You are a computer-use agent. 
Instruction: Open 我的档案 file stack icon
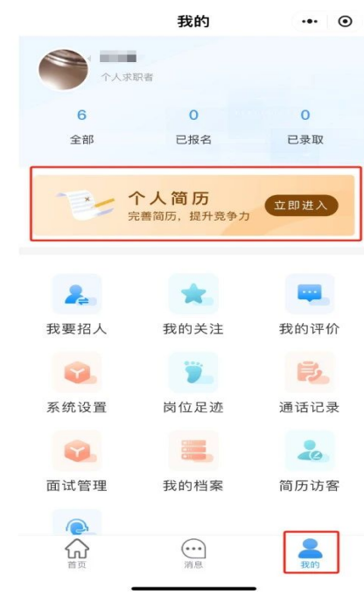pos(193,451)
